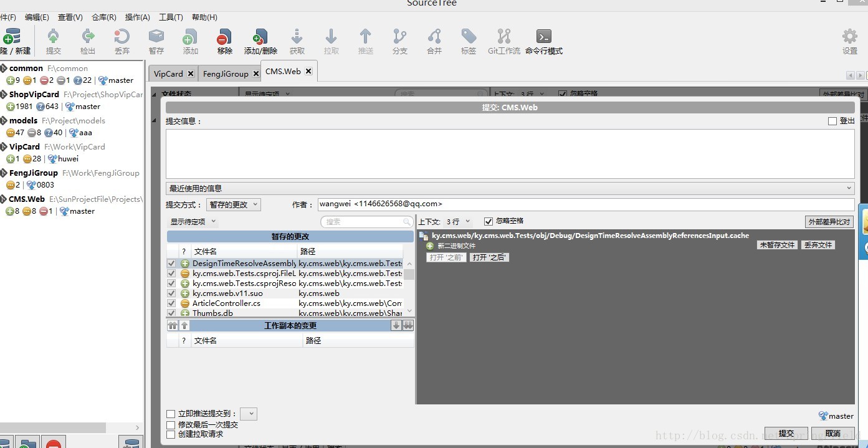Click the 丢弃 (Discard) toolbar icon
The image size is (868, 448).
122,41
